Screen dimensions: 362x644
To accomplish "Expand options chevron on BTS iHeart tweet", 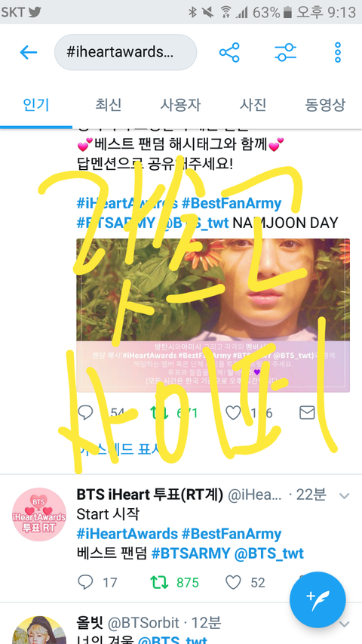I will (344, 496).
